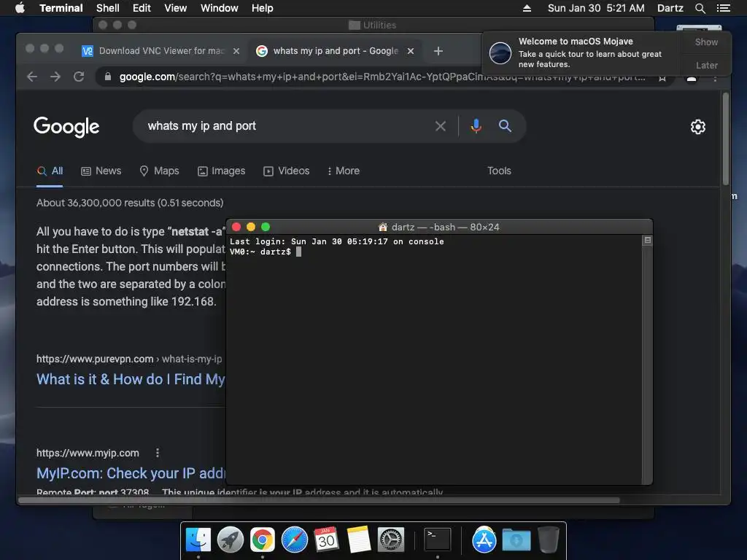Screen dimensions: 747x560
Task: Open the Apple menu
Action: 20,8
